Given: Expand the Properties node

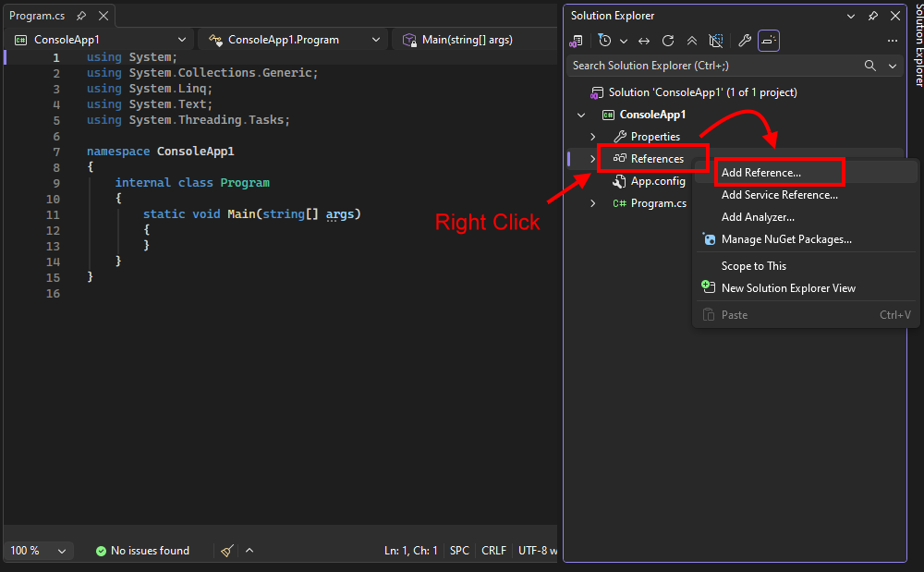Looking at the screenshot, I should 593,137.
